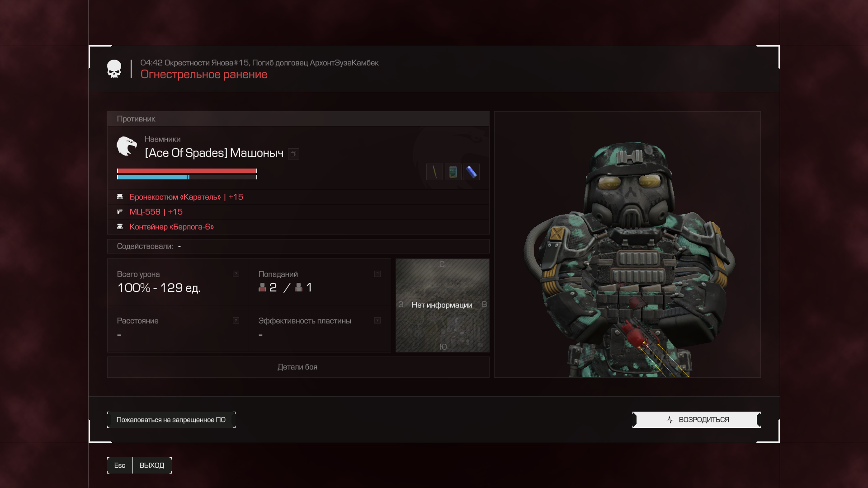The width and height of the screenshot is (868, 488).
Task: Click the 04:42 Окрестности Янова#15 log line
Action: (259, 63)
